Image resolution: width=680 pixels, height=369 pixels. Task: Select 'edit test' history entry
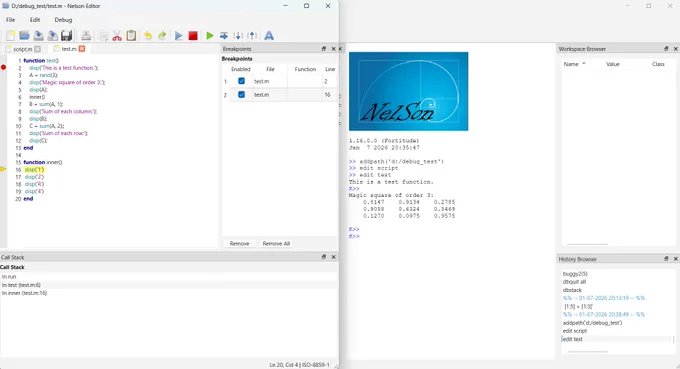click(x=572, y=339)
